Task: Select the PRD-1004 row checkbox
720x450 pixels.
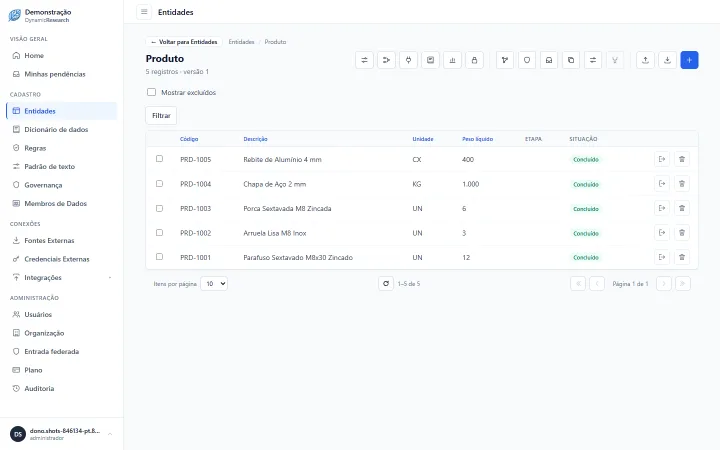Action: click(159, 184)
